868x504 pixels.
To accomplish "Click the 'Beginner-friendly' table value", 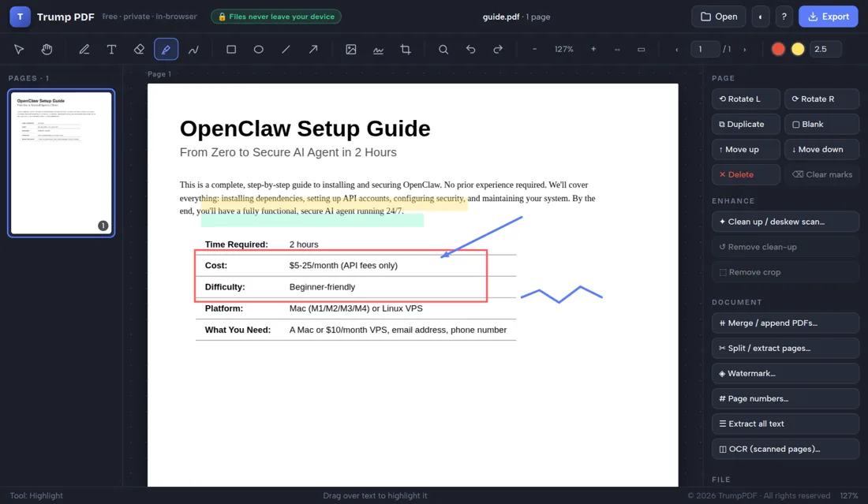I will [x=322, y=286].
